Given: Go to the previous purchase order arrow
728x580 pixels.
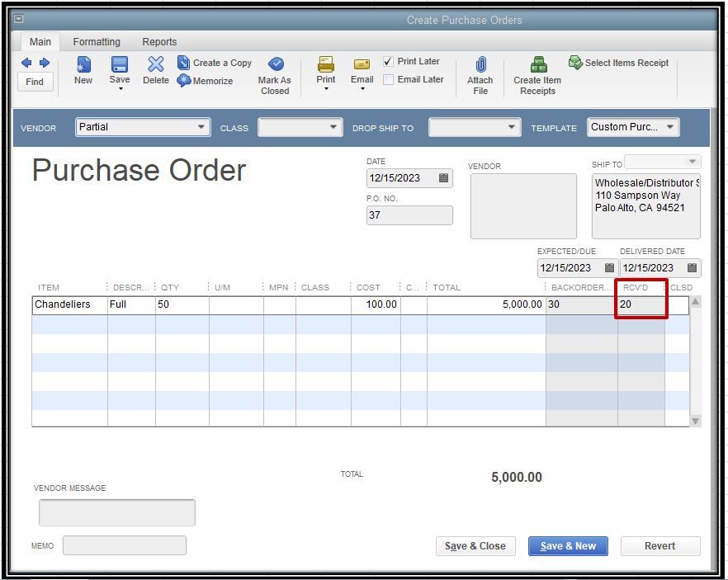Looking at the screenshot, I should point(26,63).
